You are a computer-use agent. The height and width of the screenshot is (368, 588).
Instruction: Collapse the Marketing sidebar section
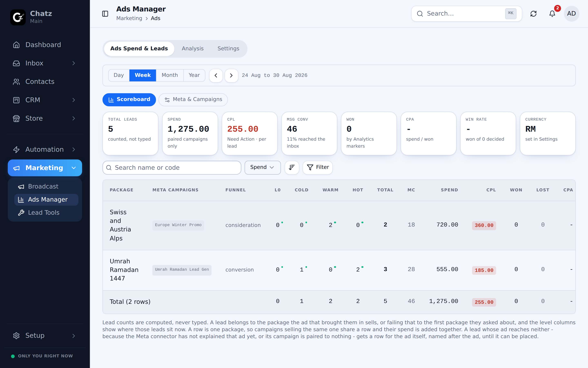[45, 168]
